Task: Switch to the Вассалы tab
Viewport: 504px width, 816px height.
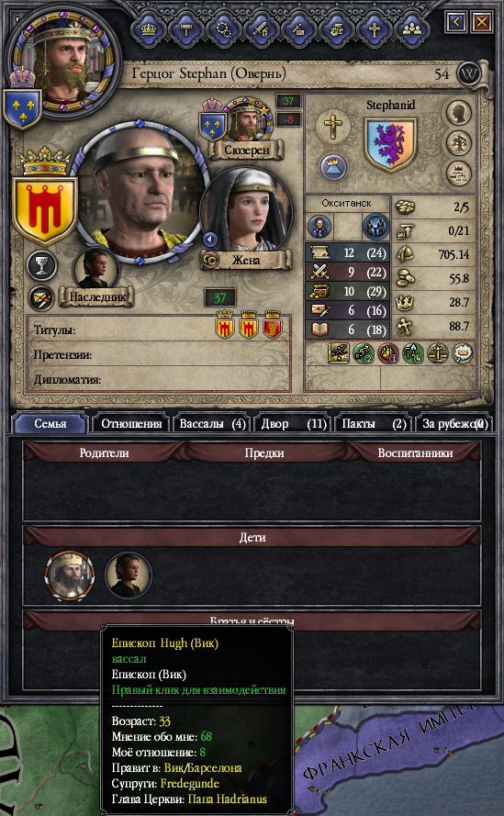Action: point(212,424)
